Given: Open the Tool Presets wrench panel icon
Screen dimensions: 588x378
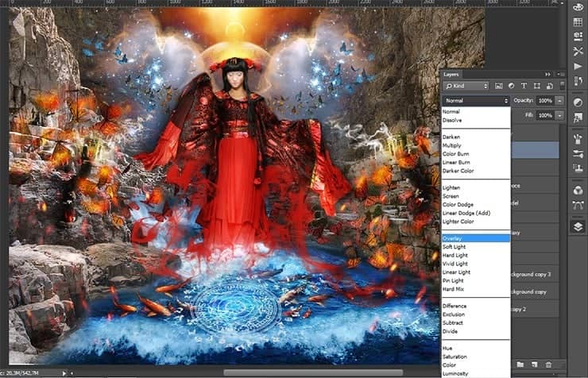Looking at the screenshot, I should coord(578,52).
